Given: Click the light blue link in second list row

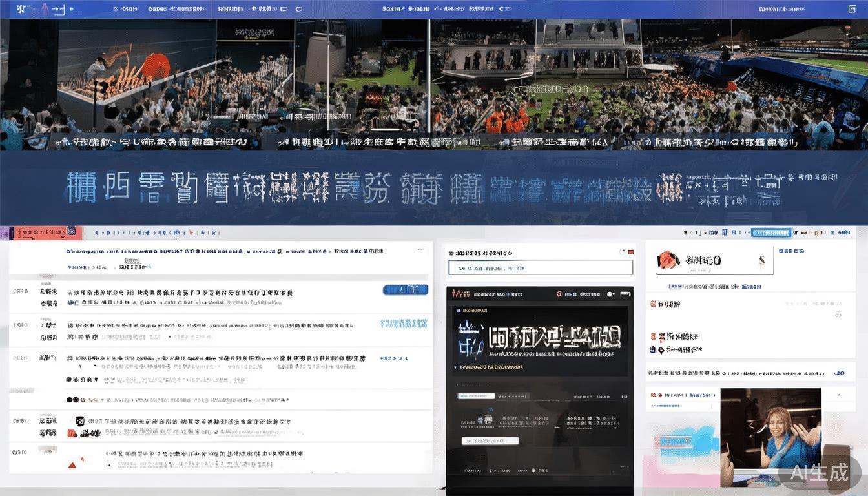Looking at the screenshot, I should 405,324.
